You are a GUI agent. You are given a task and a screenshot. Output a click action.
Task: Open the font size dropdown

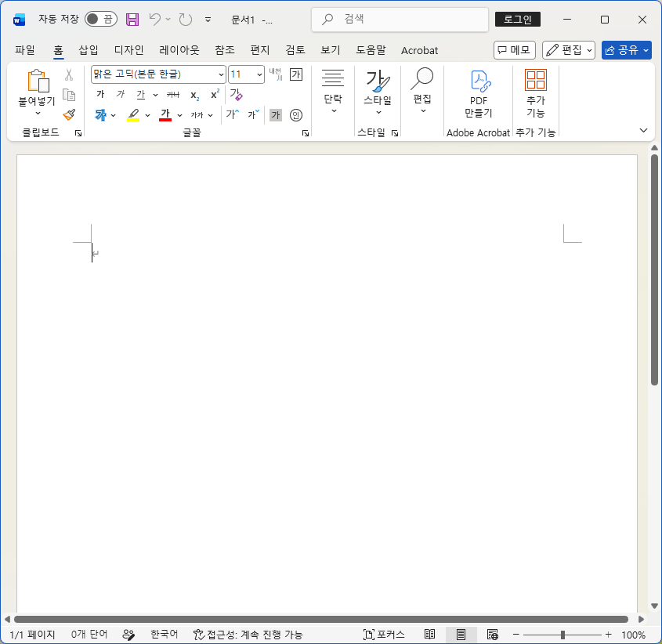coord(259,74)
